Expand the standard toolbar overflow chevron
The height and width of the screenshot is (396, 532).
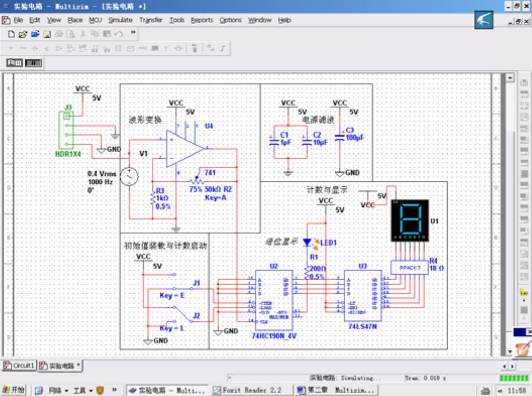tap(133, 32)
